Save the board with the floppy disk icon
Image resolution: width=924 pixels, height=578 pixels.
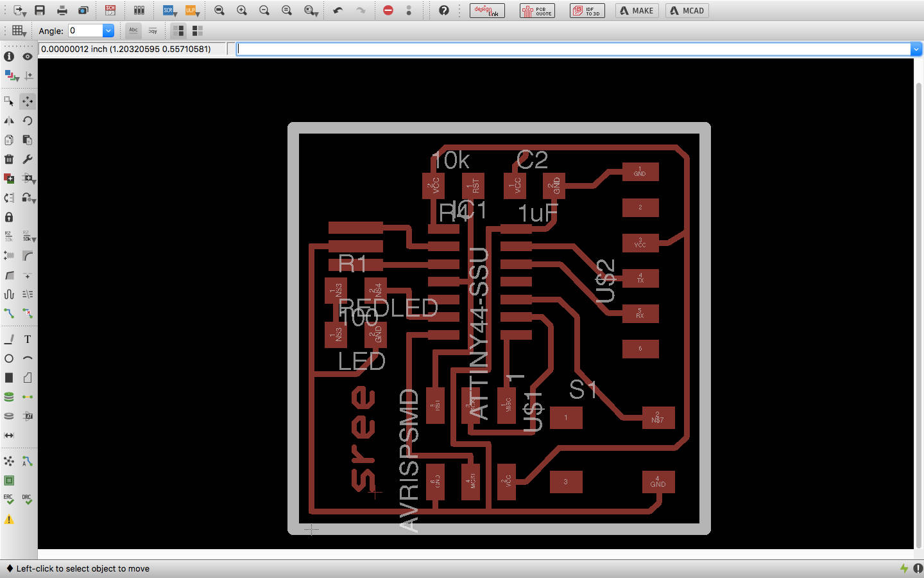click(40, 10)
